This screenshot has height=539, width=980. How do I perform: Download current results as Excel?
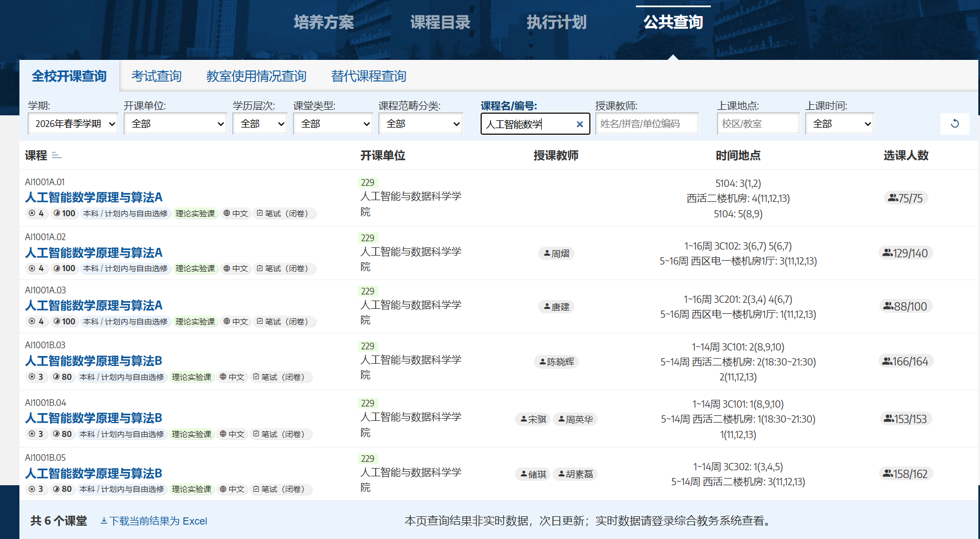[154, 521]
